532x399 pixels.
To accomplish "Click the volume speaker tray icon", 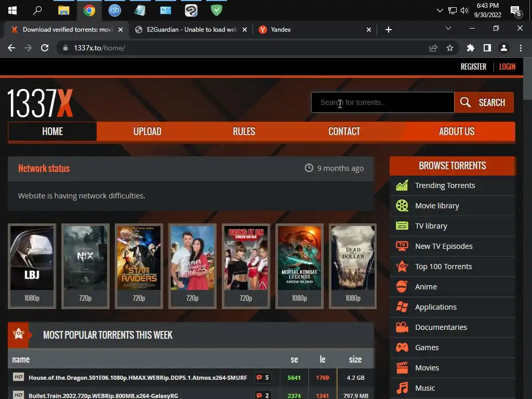I will click(x=464, y=10).
